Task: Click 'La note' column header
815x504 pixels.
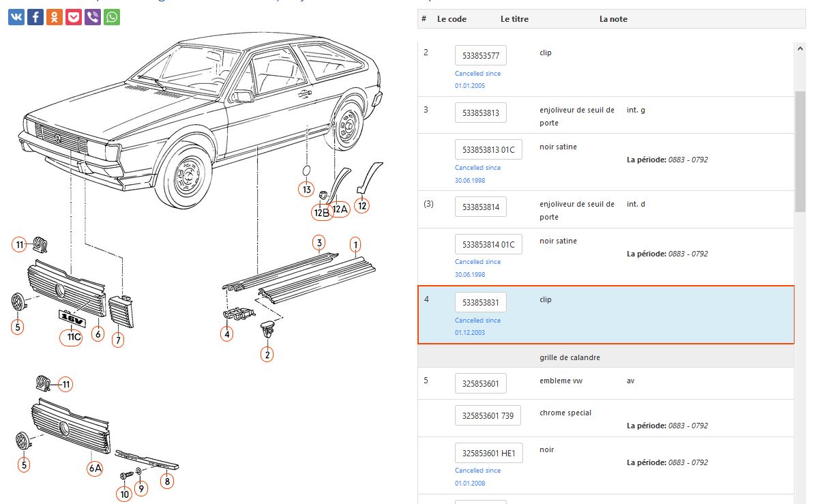Action: click(613, 19)
